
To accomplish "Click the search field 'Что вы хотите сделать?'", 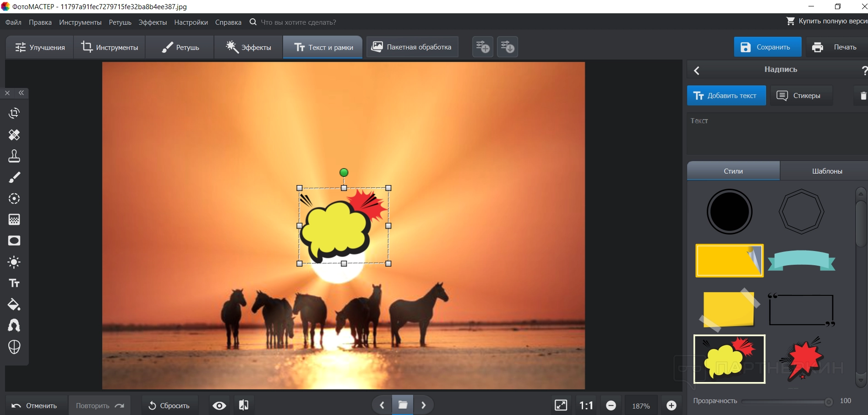I will 298,22.
